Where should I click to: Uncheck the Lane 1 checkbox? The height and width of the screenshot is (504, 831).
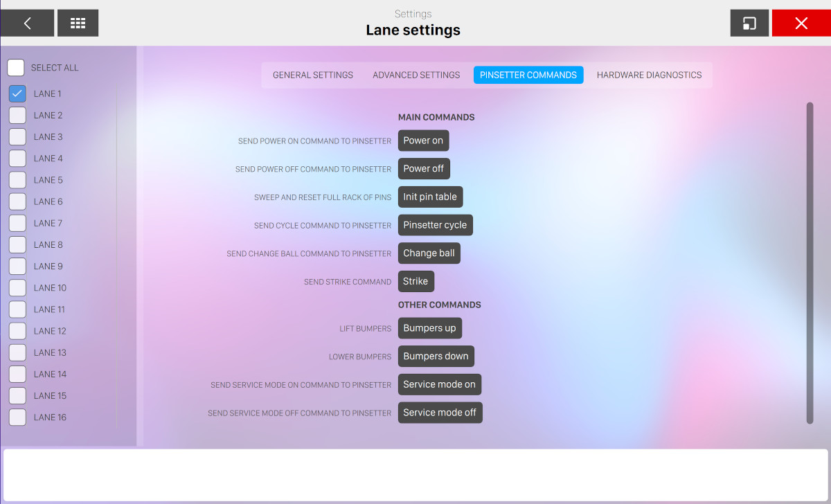(x=17, y=93)
